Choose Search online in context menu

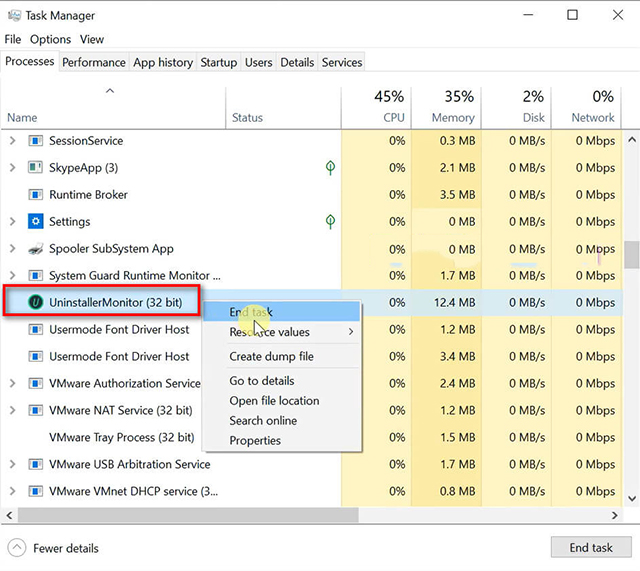coord(282,420)
